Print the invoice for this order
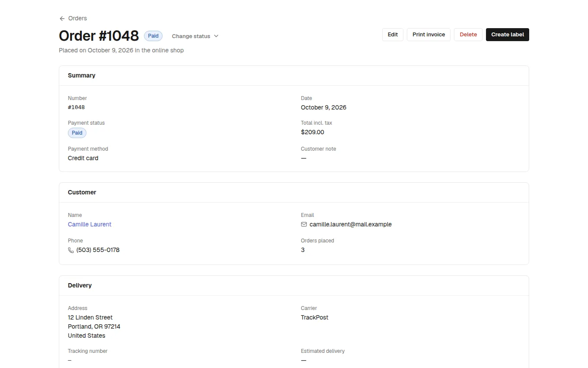The height and width of the screenshot is (368, 588). [428, 35]
